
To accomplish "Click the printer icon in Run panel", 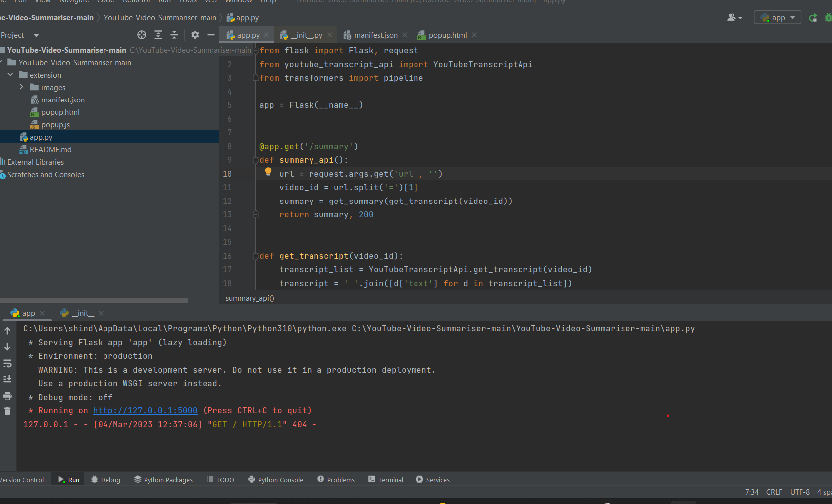I will point(7,396).
